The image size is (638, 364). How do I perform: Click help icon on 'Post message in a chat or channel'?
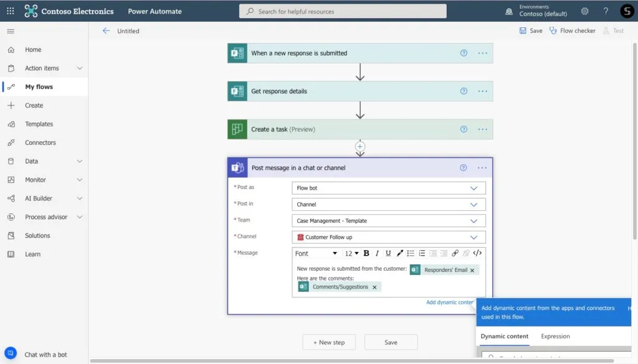coord(463,168)
